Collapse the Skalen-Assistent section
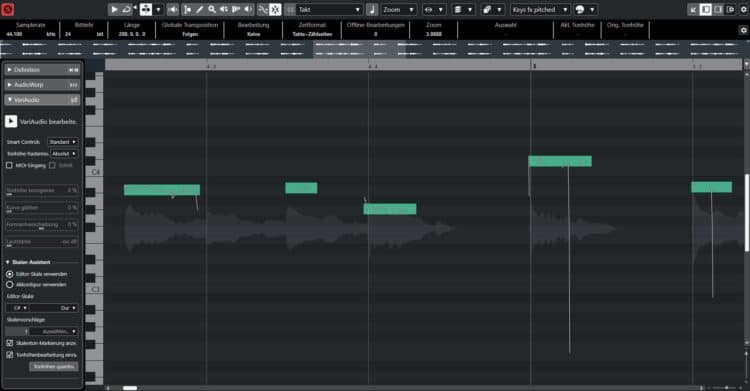 [x=8, y=262]
